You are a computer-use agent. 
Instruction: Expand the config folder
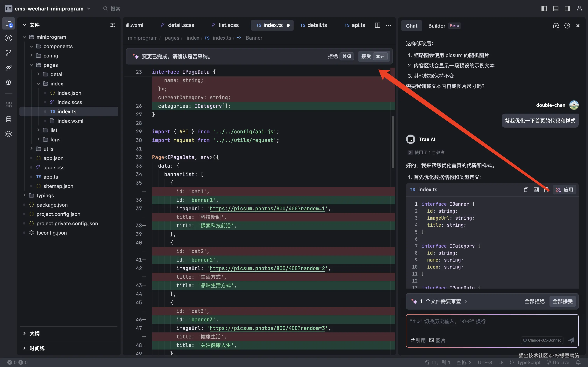51,56
